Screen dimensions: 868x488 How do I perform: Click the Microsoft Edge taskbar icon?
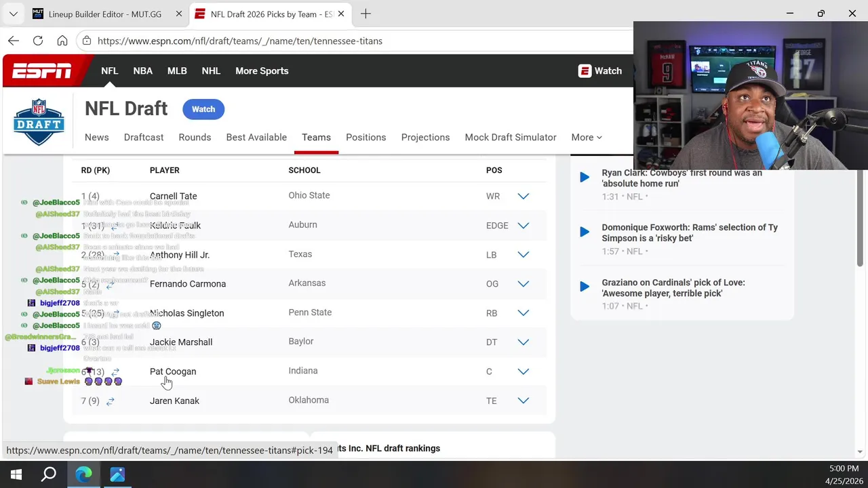(83, 474)
